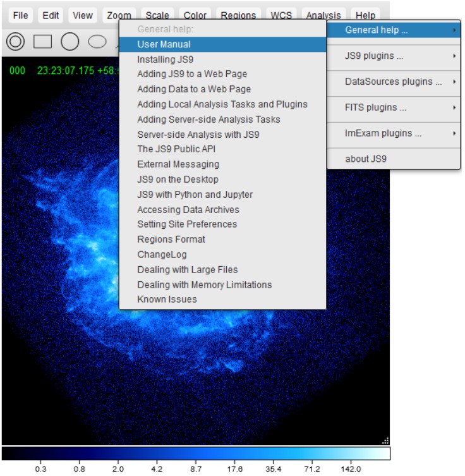Open the Help menu
Screen dimensions: 465x476
365,15
